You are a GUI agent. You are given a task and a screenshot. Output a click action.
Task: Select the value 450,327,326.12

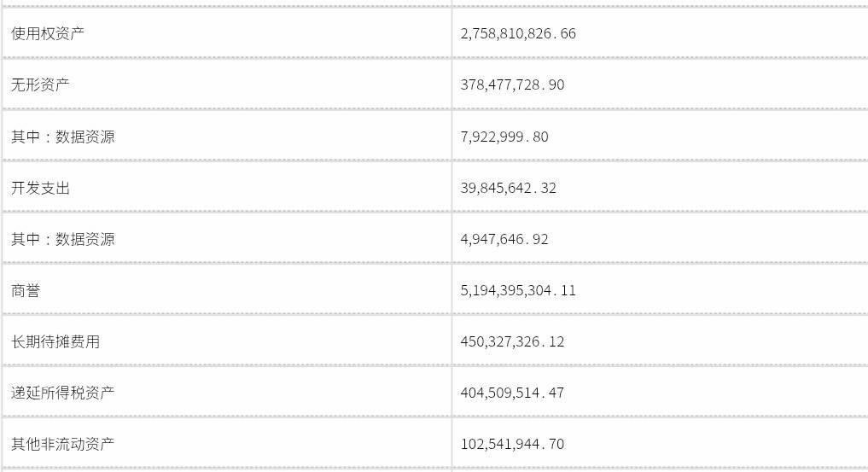pyautogui.click(x=512, y=341)
